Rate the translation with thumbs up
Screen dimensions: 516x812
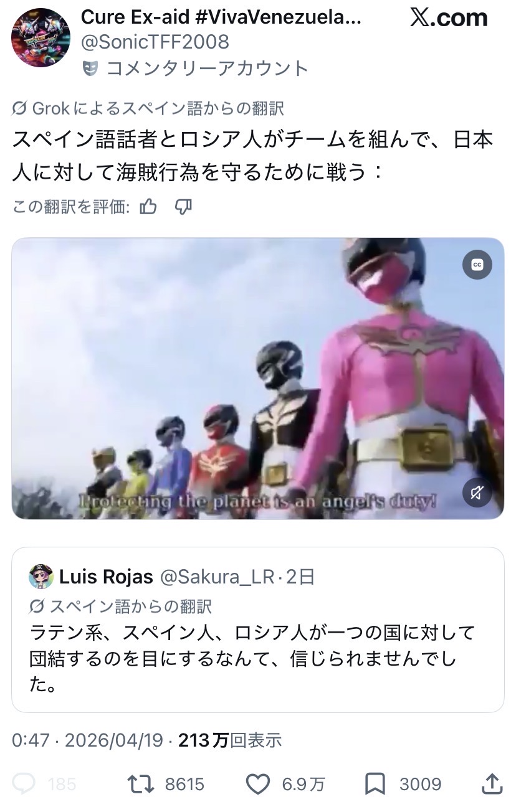148,206
